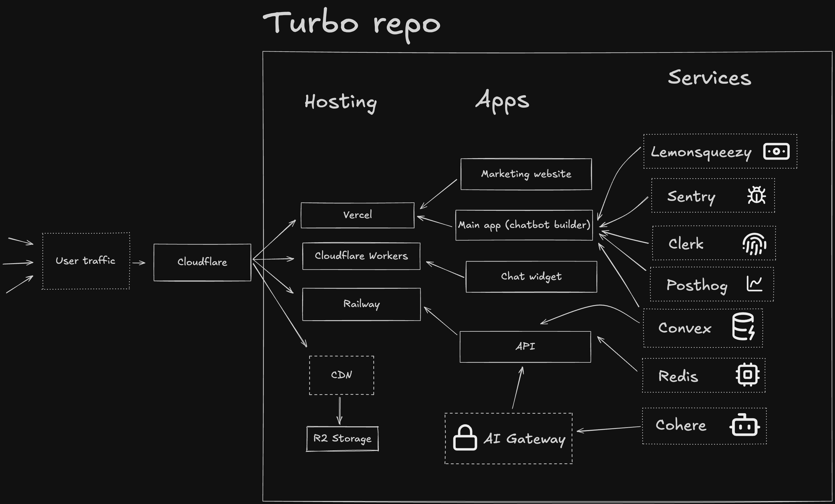Select the arrow from Marketing website to Vercel
The width and height of the screenshot is (835, 504).
click(438, 194)
